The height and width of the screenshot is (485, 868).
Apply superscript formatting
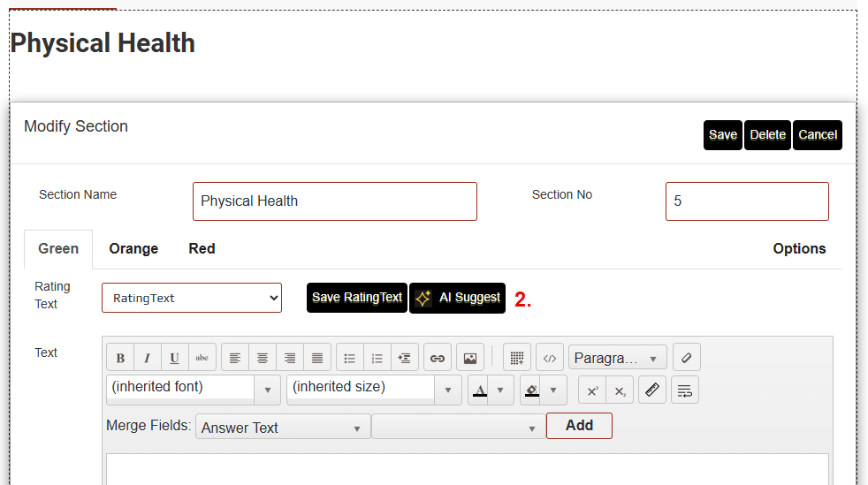click(592, 390)
